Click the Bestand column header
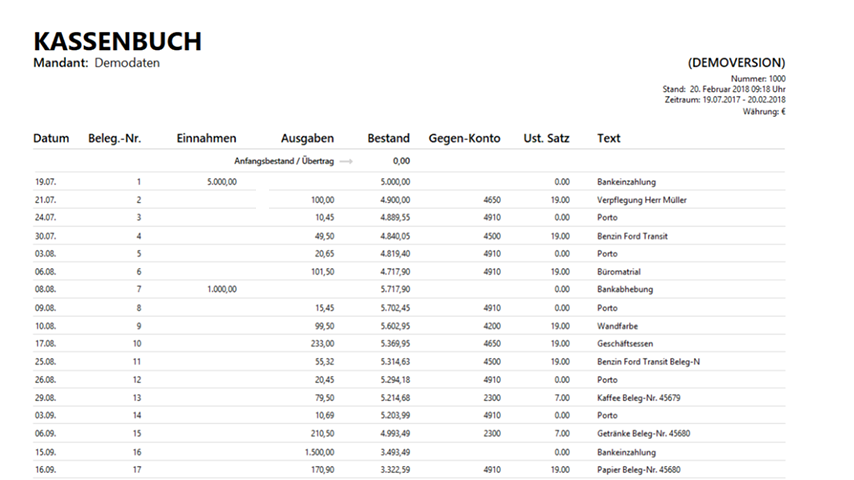 [388, 138]
